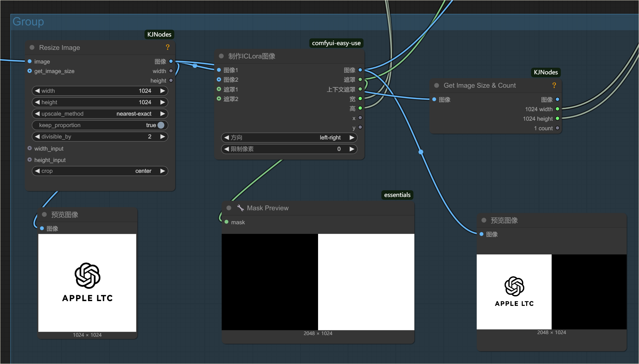The image size is (639, 364).
Task: Decrease 限制像素 with left arrow
Action: coord(226,149)
